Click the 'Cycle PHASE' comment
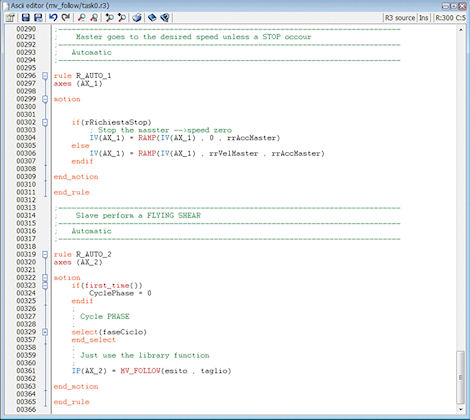Screen dimensions: 470x420 [x=105, y=317]
